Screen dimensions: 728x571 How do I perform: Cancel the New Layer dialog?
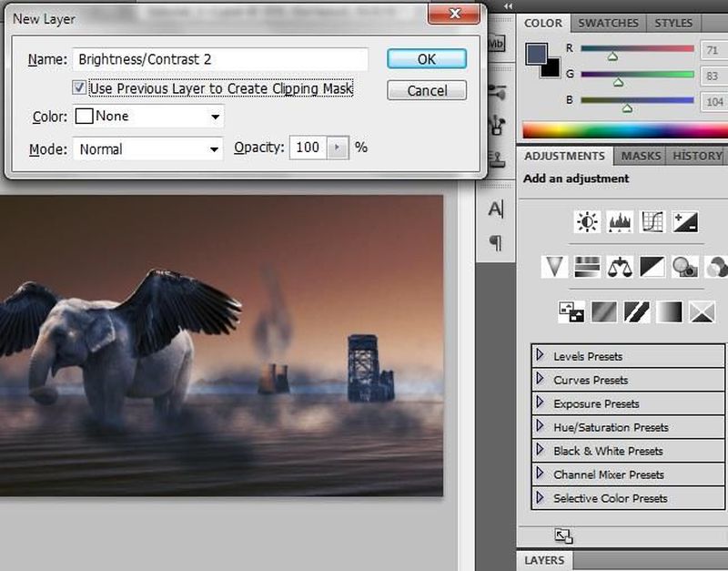pyautogui.click(x=426, y=90)
